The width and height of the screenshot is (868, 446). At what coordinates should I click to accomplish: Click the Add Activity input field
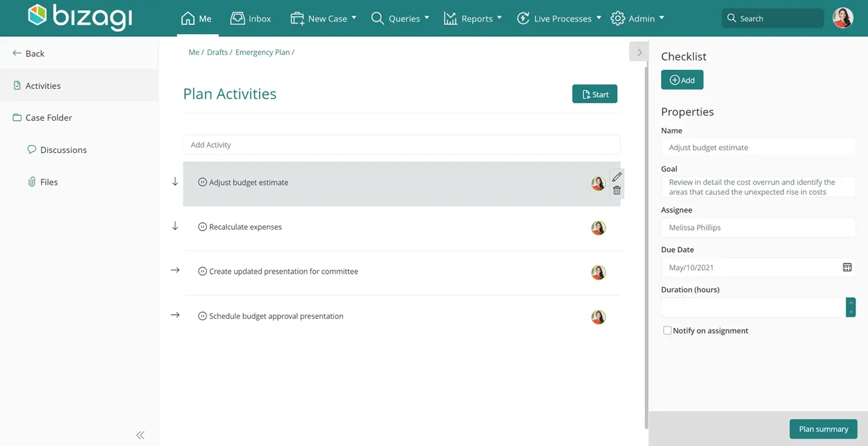[401, 144]
